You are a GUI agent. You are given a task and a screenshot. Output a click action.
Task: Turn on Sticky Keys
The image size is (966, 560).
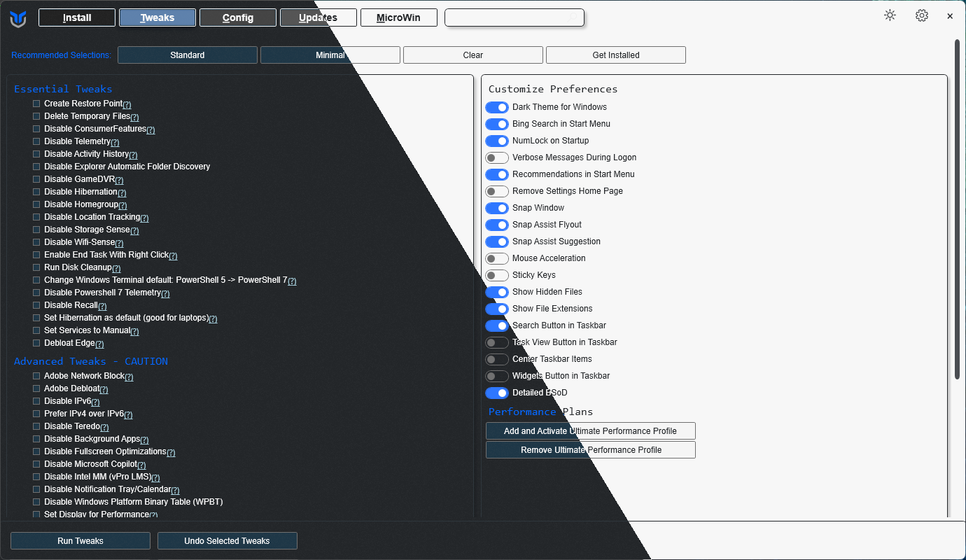[497, 275]
